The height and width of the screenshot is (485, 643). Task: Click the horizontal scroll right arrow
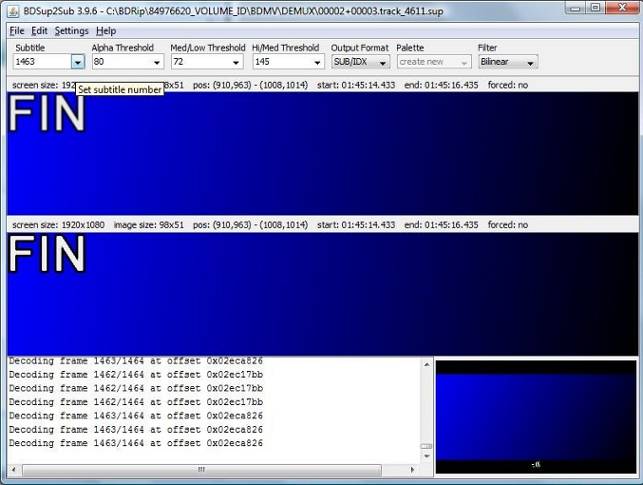click(x=412, y=469)
